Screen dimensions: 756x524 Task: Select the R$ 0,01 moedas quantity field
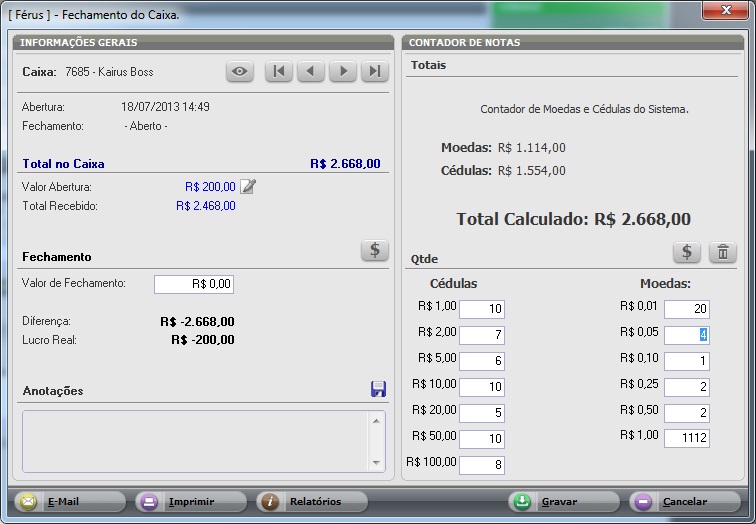(687, 309)
